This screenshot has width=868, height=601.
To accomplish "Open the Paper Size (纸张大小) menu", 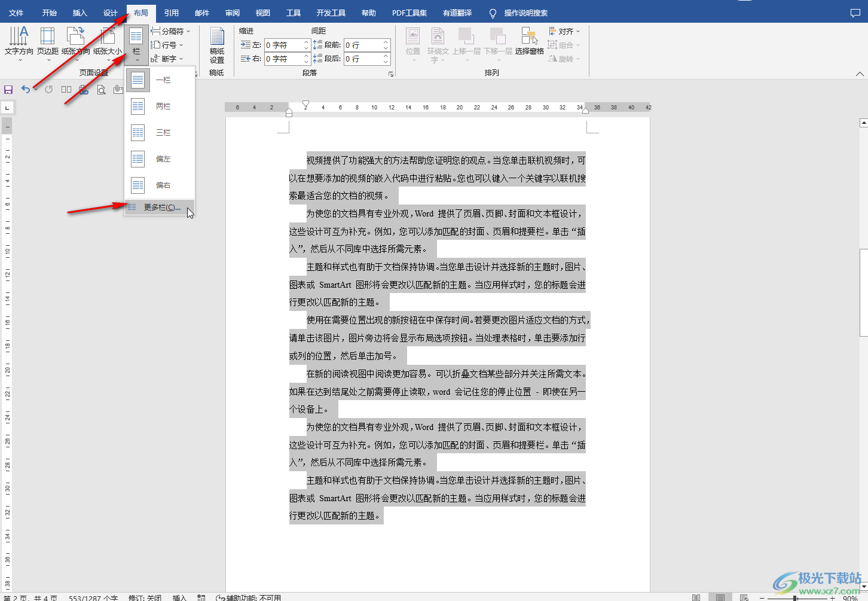I will [x=108, y=44].
